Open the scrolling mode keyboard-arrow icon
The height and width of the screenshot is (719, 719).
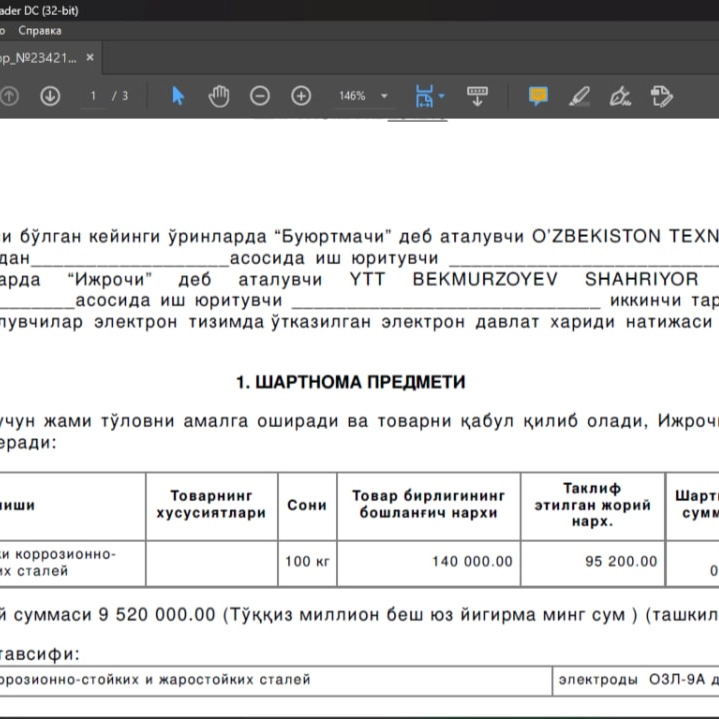click(477, 96)
